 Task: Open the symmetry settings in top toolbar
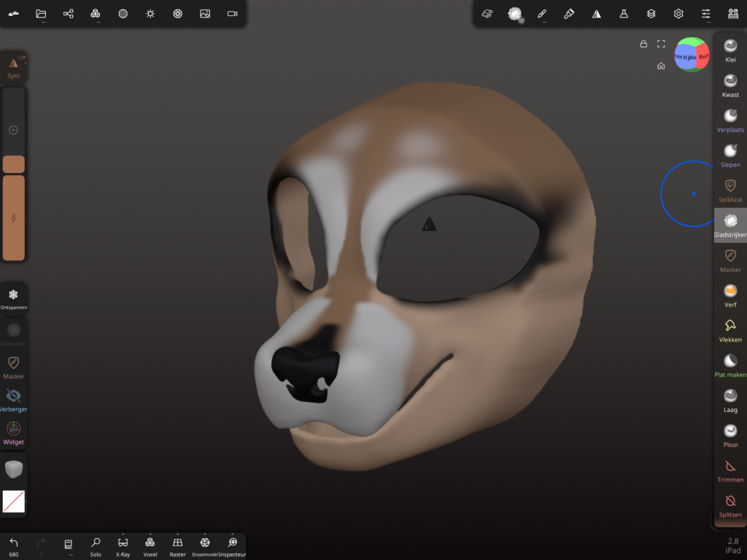pyautogui.click(x=596, y=14)
